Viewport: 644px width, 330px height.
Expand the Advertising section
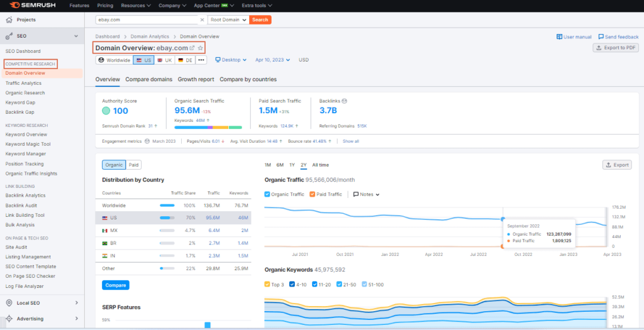(76, 319)
